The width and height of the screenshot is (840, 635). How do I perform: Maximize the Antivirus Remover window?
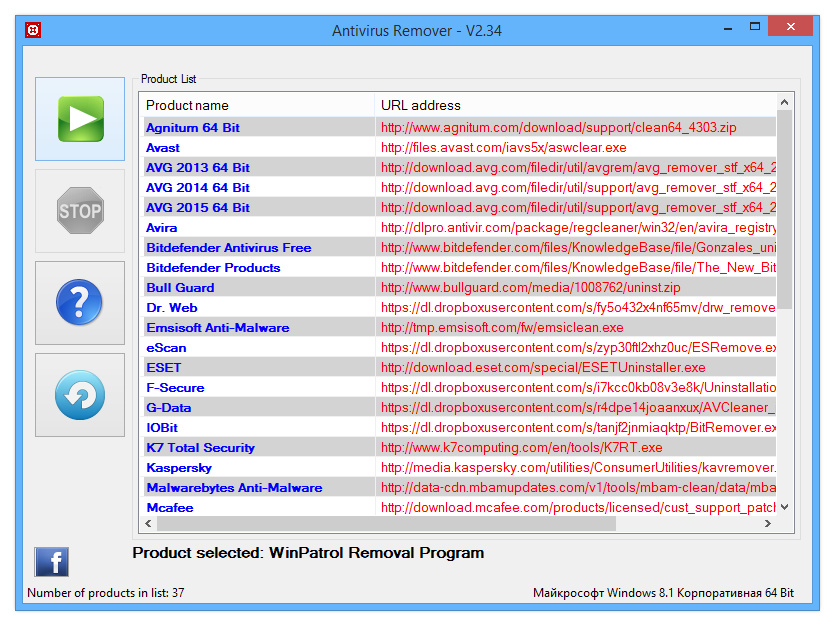(x=754, y=27)
